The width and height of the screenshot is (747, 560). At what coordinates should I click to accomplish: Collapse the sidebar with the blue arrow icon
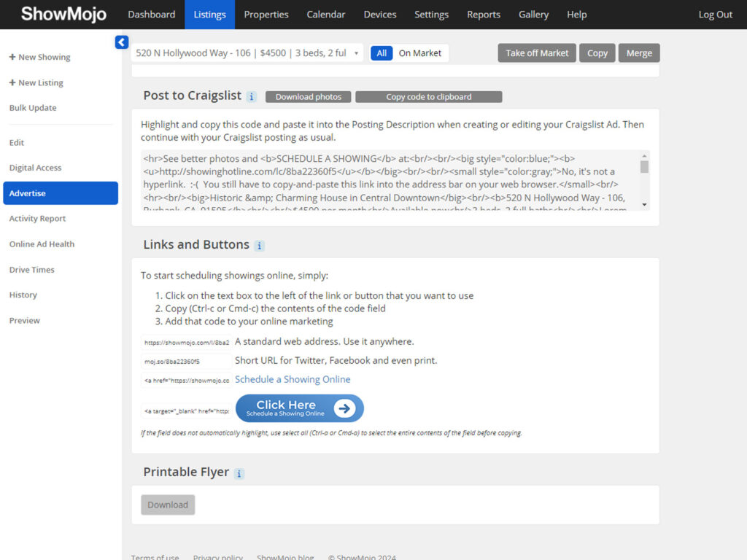click(122, 43)
